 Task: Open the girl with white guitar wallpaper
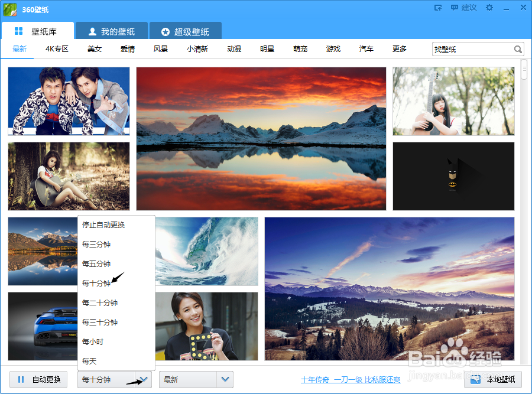(453, 101)
